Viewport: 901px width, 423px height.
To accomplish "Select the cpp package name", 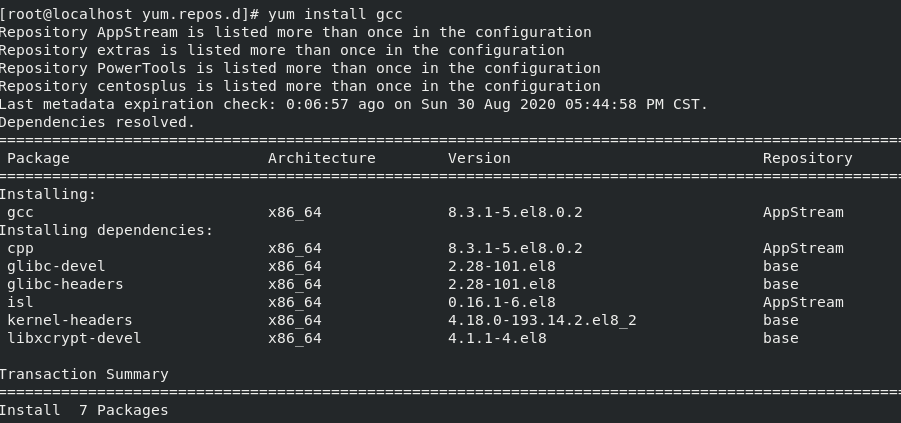I will (20, 248).
